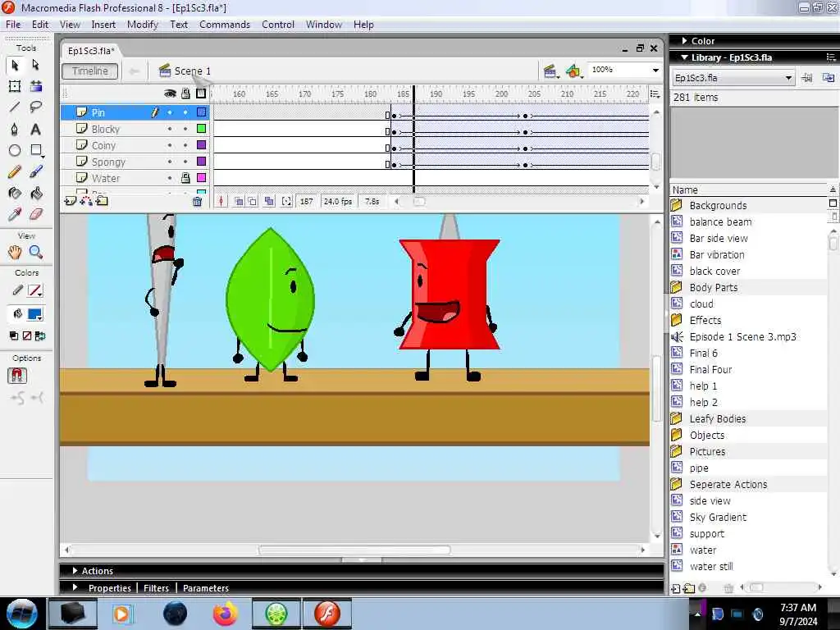Select the Ink Bottle tool

[x=15, y=194]
